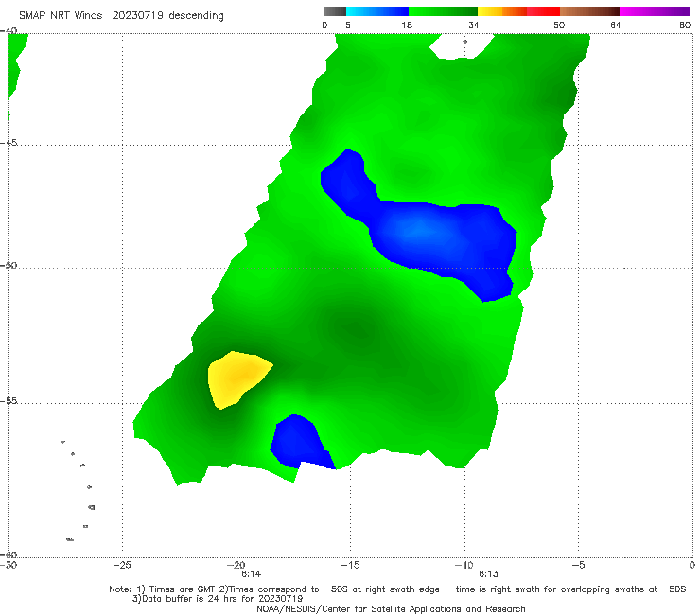Click the longitude label '-25'
Screen dimensions: 700x615
[x=122, y=565]
